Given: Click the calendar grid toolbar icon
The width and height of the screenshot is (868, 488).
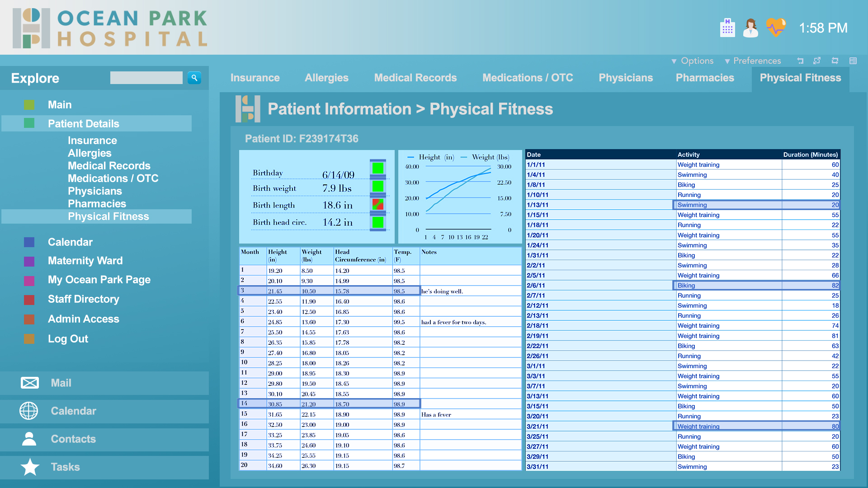Looking at the screenshot, I should tap(853, 61).
